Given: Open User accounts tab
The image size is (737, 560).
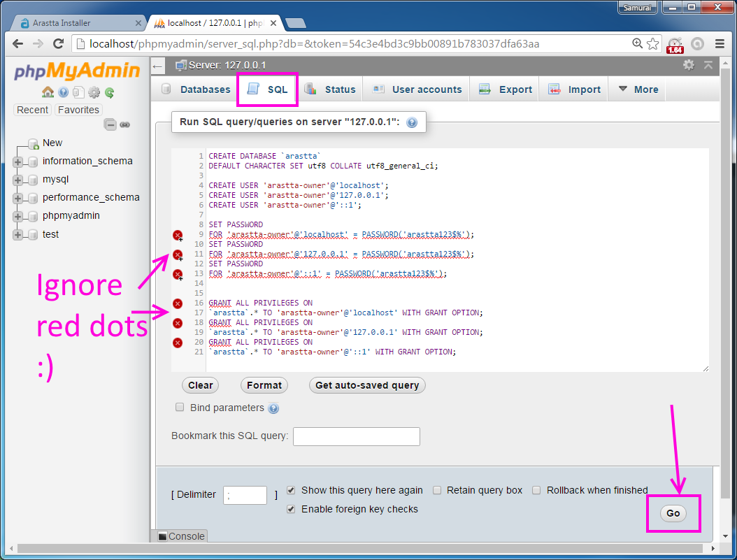Looking at the screenshot, I should (x=417, y=89).
